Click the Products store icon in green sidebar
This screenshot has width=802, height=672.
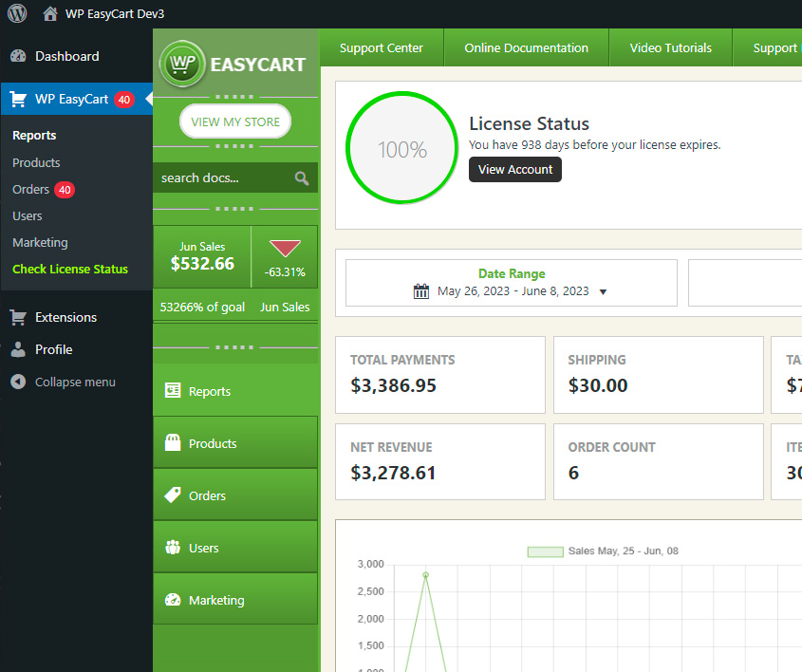tap(173, 443)
